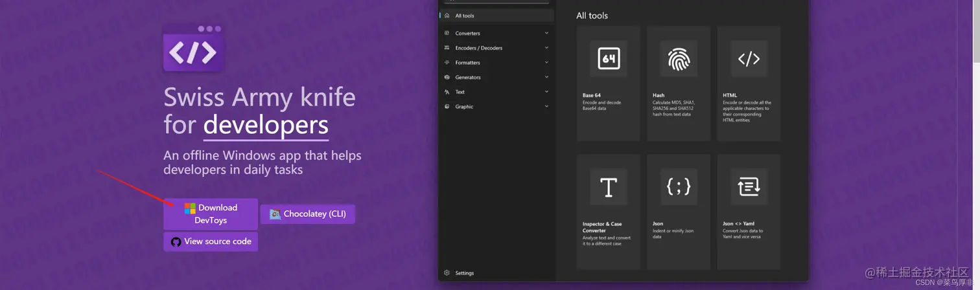Click the Settings gear icon
980x290 pixels.
click(447, 273)
